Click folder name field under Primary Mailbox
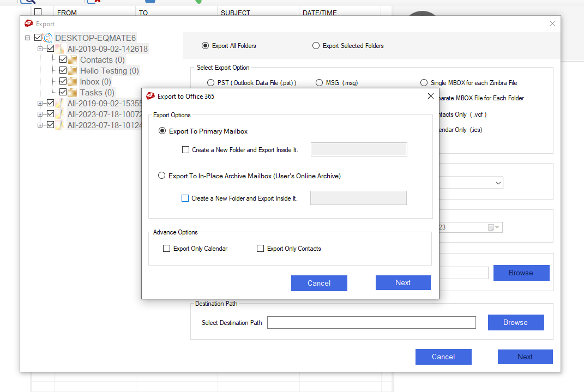Image resolution: width=584 pixels, height=392 pixels. click(x=359, y=149)
